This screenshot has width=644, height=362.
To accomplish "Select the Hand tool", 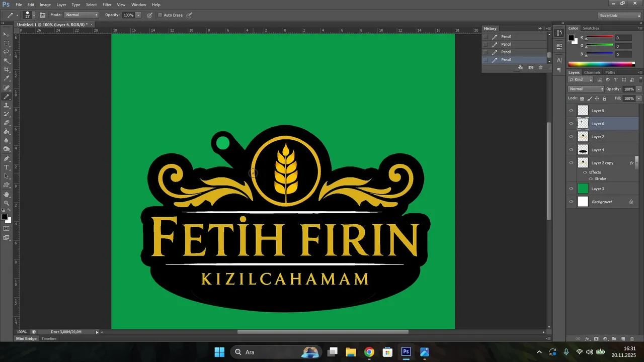I will point(7,194).
